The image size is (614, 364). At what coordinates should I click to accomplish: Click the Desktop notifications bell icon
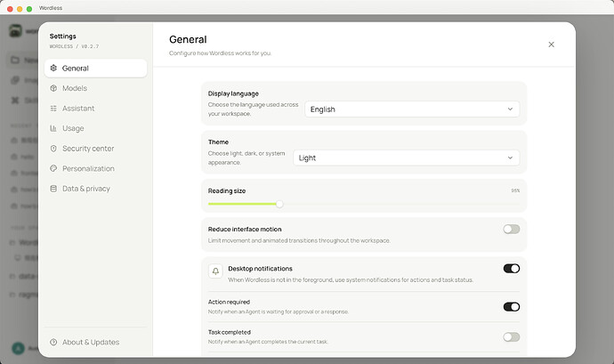point(215,271)
